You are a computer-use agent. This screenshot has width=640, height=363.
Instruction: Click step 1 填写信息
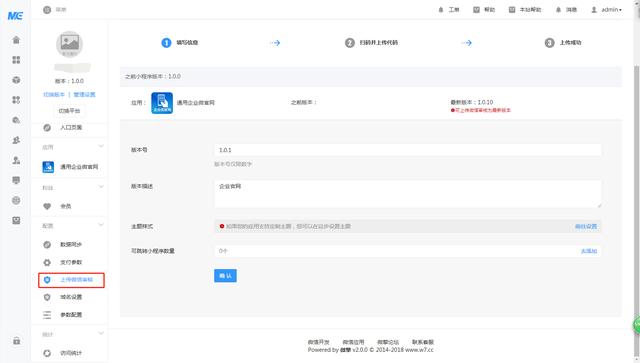180,43
